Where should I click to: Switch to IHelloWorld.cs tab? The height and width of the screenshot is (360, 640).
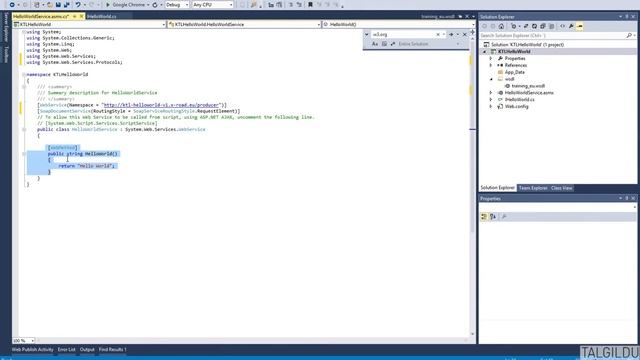pyautogui.click(x=102, y=16)
